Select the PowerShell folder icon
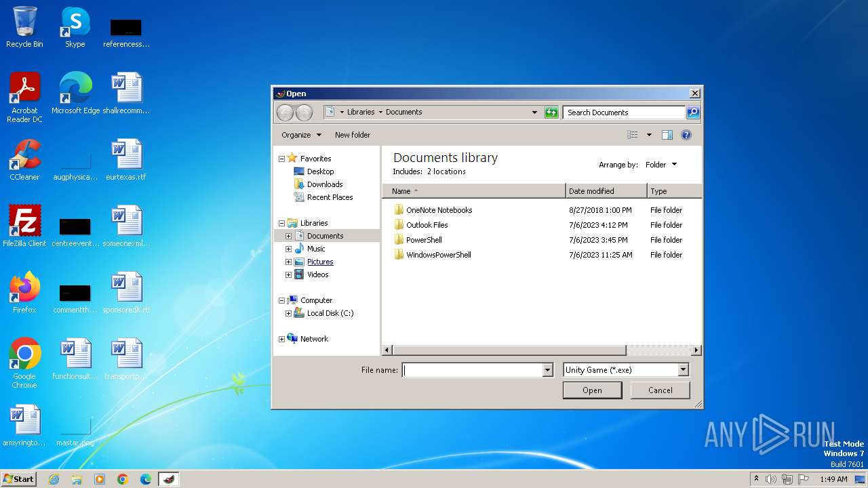 point(399,240)
